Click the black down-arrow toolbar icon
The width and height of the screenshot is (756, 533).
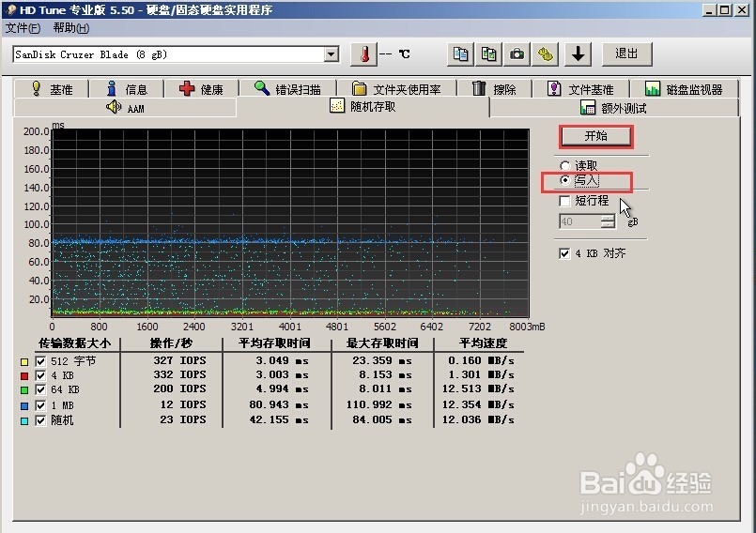click(x=579, y=54)
